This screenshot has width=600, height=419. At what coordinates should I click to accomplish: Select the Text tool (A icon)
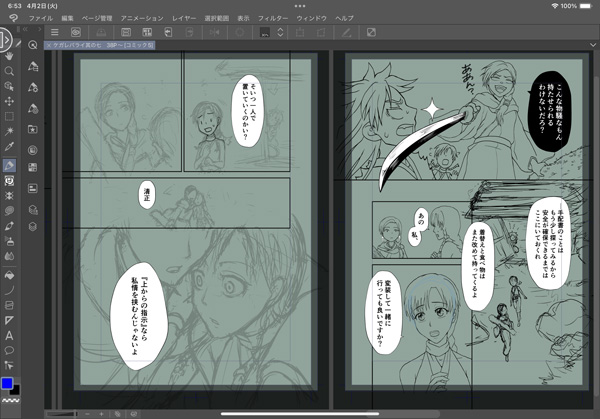(9, 335)
